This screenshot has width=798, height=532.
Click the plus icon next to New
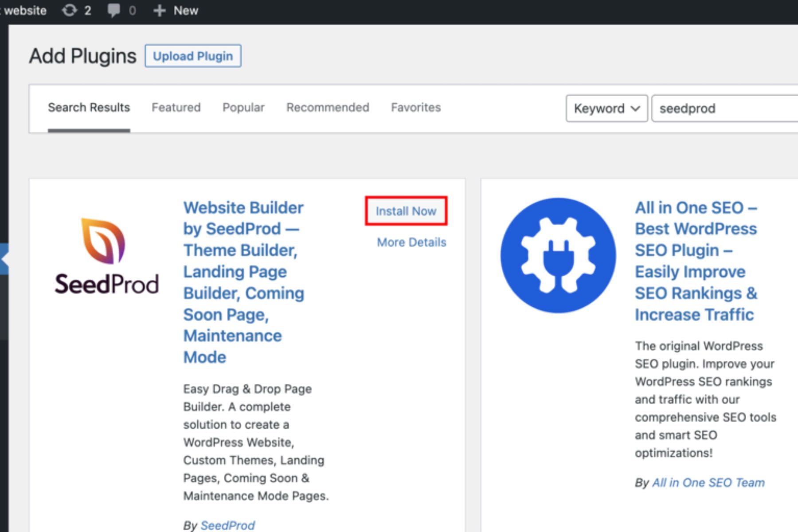click(x=159, y=11)
